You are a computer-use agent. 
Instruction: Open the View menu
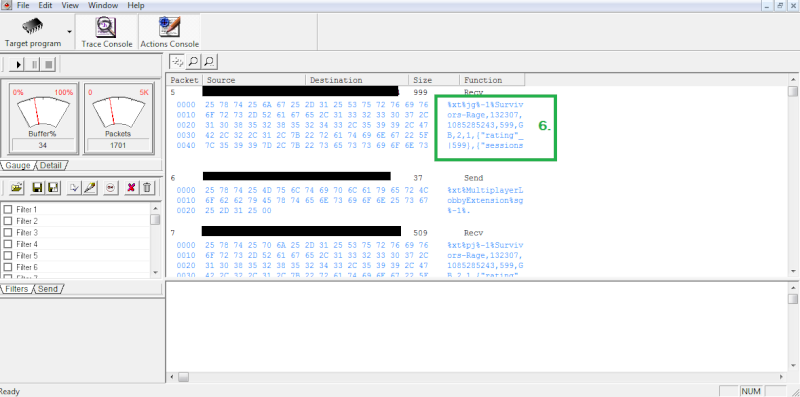tap(70, 6)
